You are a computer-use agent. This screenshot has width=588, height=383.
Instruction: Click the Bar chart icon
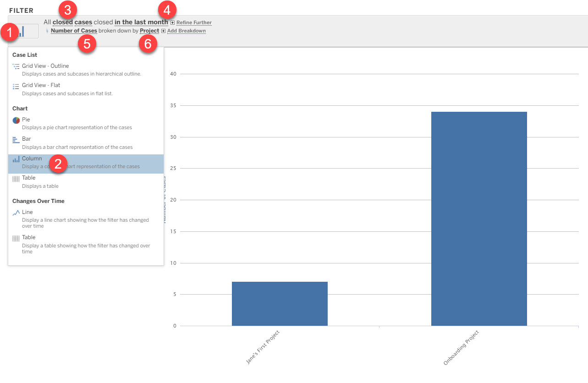(16, 140)
